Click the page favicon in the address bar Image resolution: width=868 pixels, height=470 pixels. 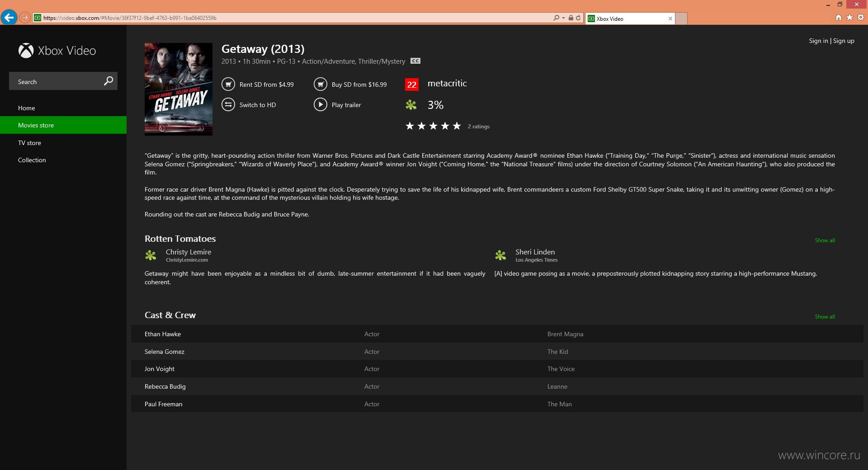pyautogui.click(x=38, y=18)
